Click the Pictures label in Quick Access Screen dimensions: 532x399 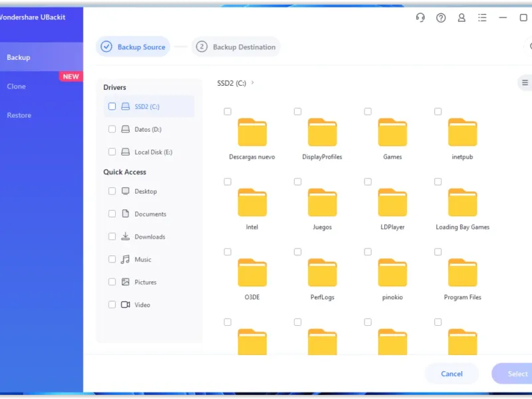(146, 282)
